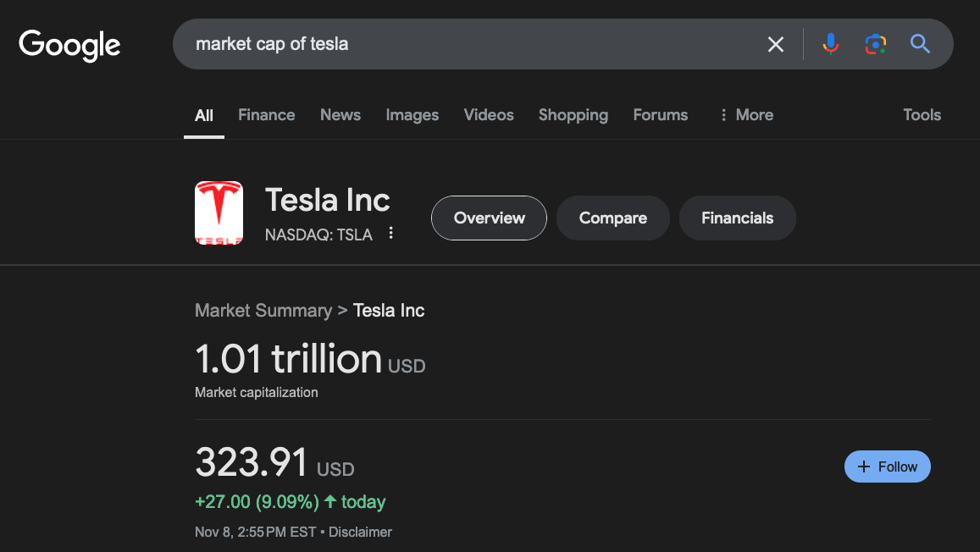View Forums results

660,115
